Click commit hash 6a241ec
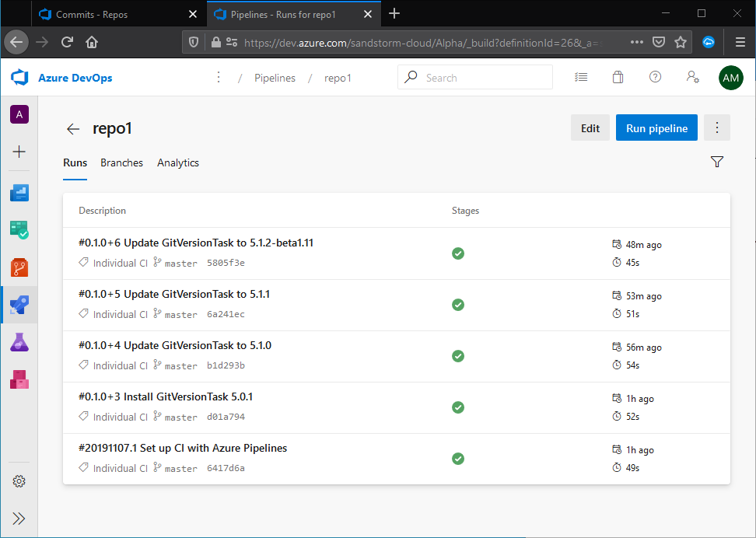The image size is (756, 538). 226,314
